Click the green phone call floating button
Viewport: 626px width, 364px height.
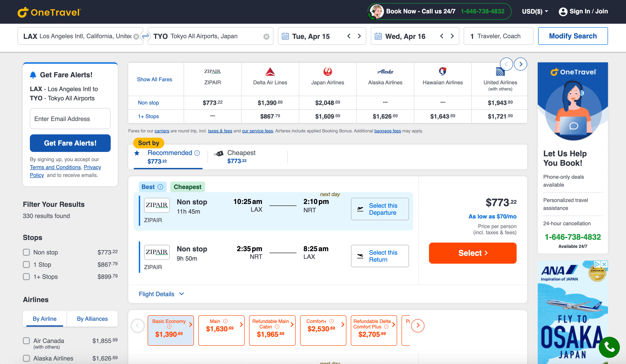(x=609, y=347)
